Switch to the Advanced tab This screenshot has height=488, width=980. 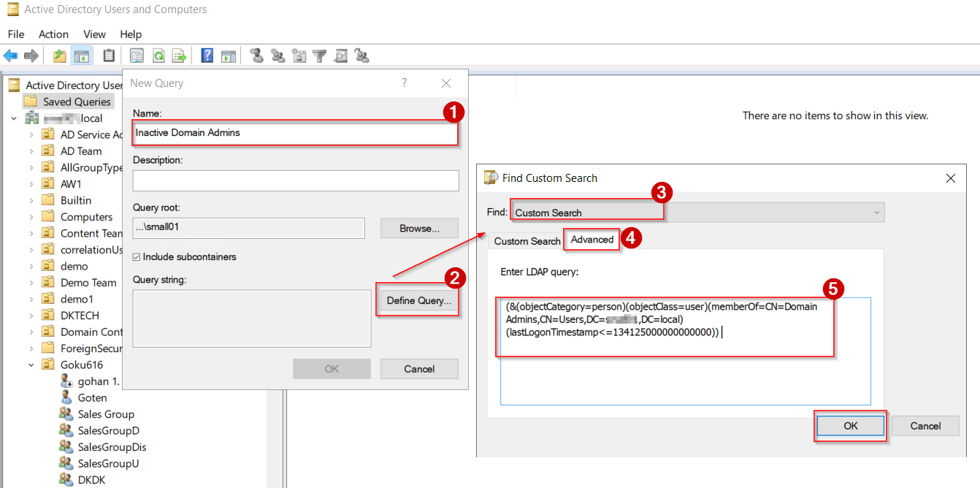(592, 240)
